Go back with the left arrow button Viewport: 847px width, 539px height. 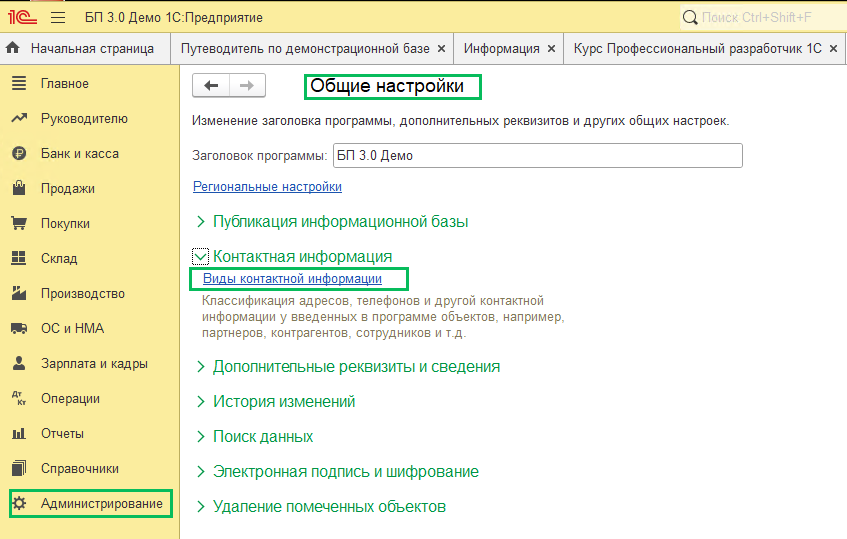211,85
